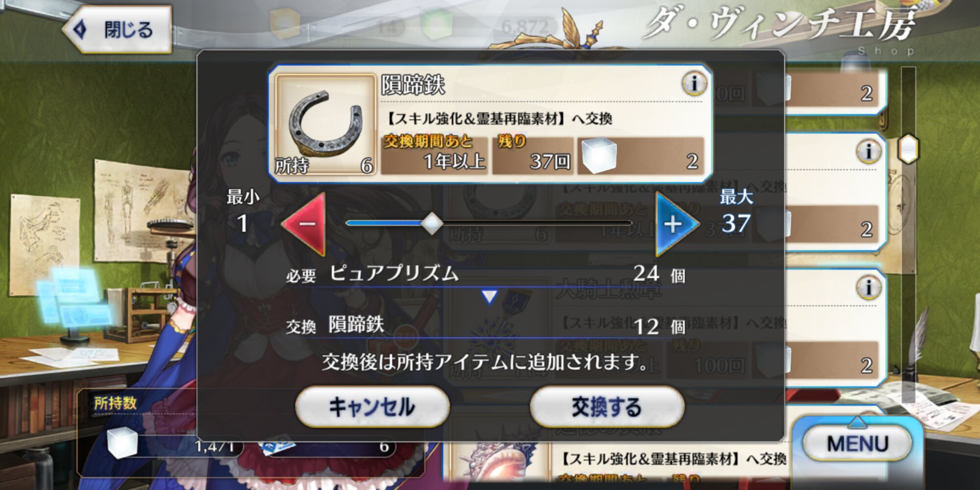Select the 最大 37 maximum quantity label

coord(736,212)
